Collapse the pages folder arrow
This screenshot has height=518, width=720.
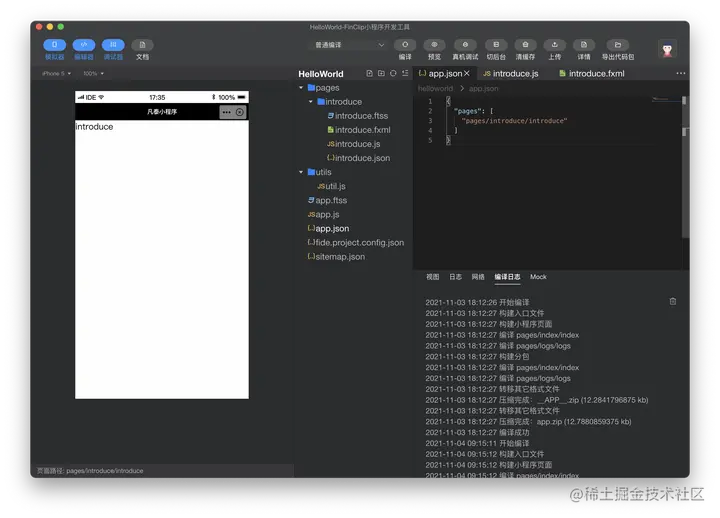point(301,88)
